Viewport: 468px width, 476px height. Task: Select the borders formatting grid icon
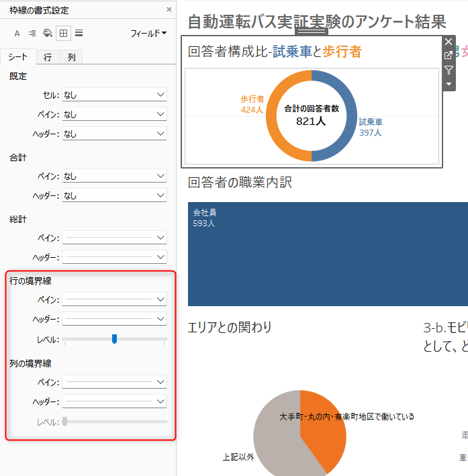(x=63, y=33)
